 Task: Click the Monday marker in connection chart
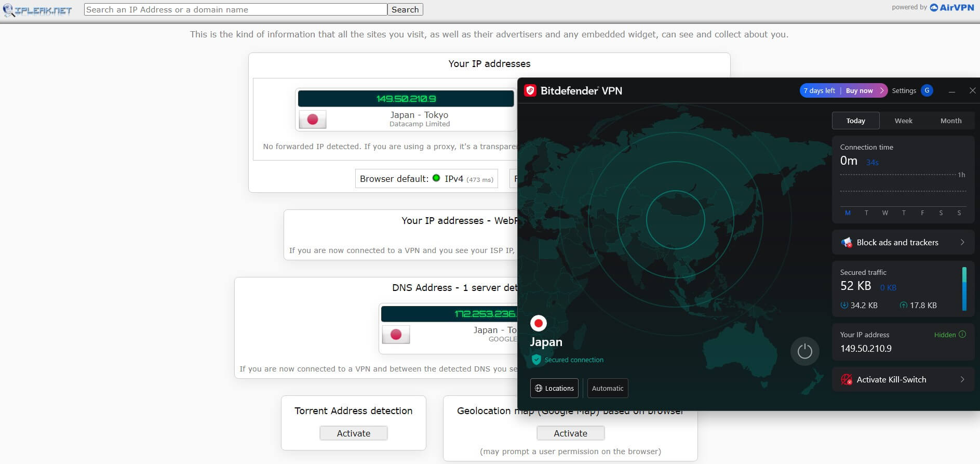(848, 213)
